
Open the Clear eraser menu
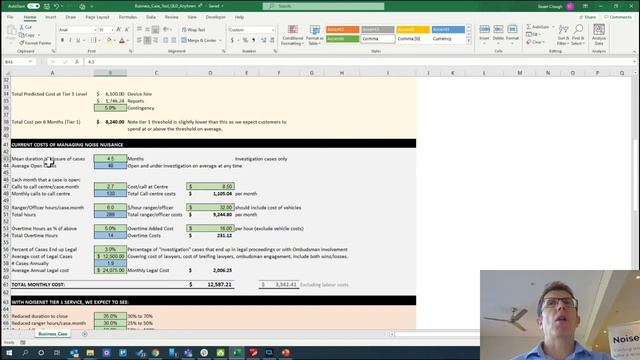(535, 42)
